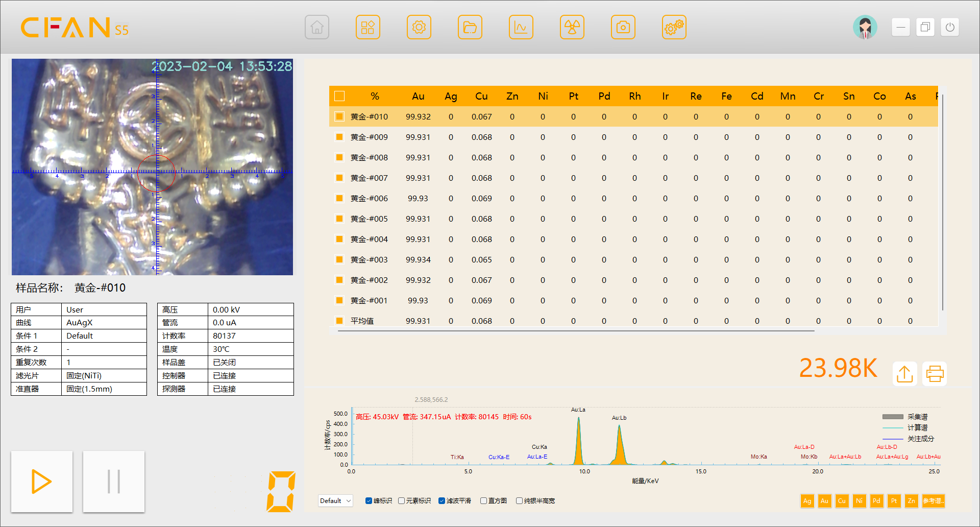Click the radiation X-ray icon
Screen dimensions: 980x527
tap(572, 27)
